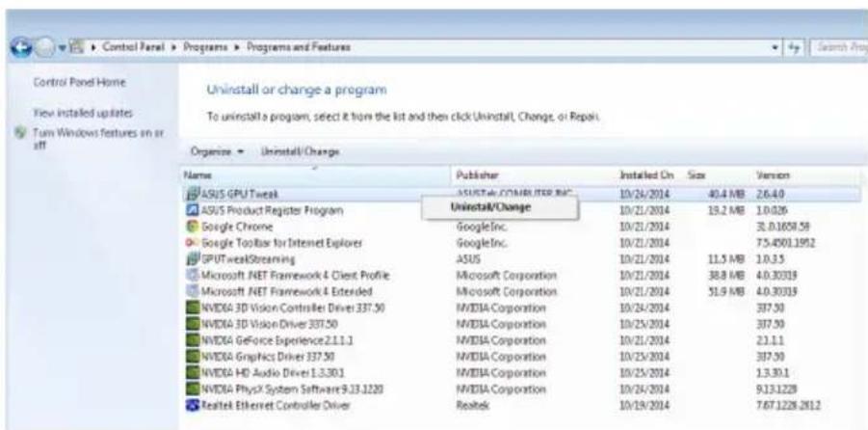Screen dimensions: 868x430
Task: Click the Realtek Ethernet Controller Driver icon
Action: [x=193, y=405]
